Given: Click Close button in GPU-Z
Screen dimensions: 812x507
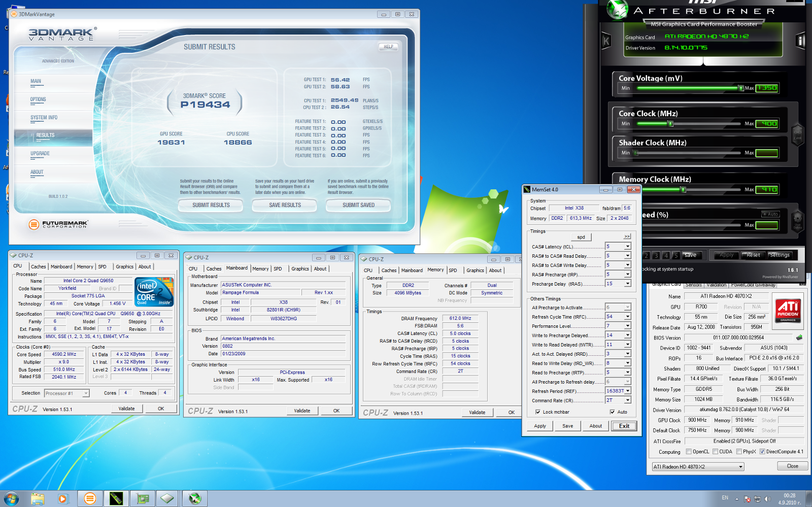Looking at the screenshot, I should click(793, 466).
